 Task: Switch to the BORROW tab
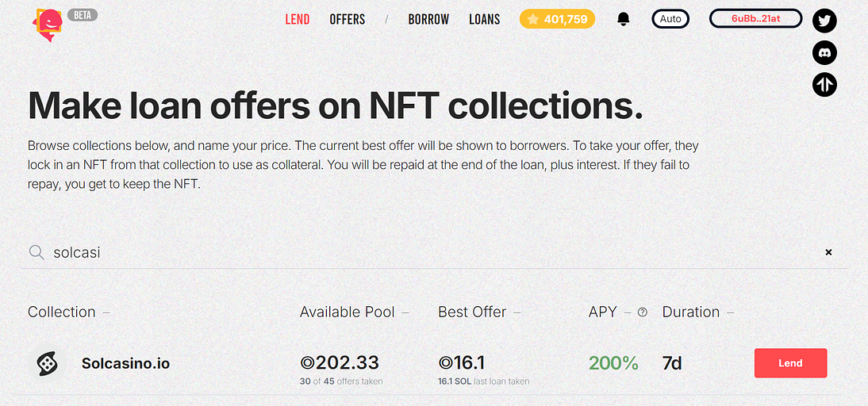coord(428,19)
